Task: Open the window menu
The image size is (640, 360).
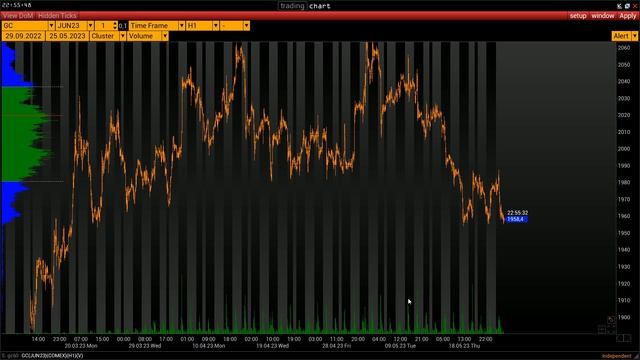Action: pos(603,16)
